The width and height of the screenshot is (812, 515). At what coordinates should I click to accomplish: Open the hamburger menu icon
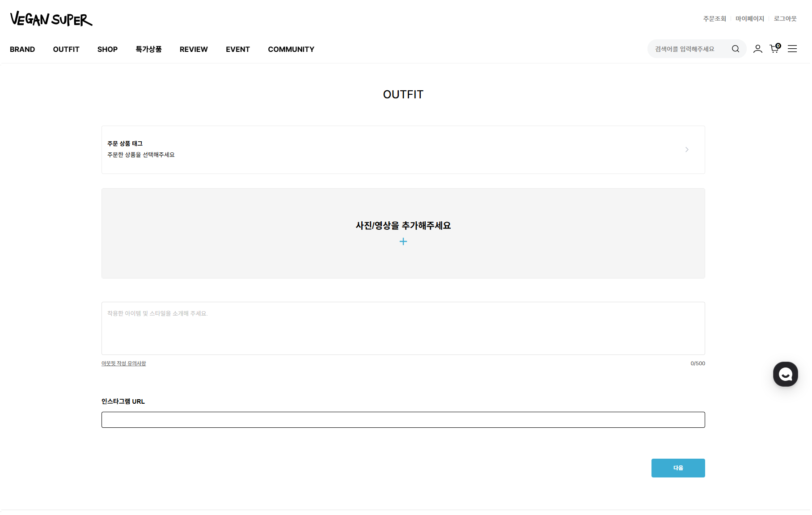(x=792, y=49)
